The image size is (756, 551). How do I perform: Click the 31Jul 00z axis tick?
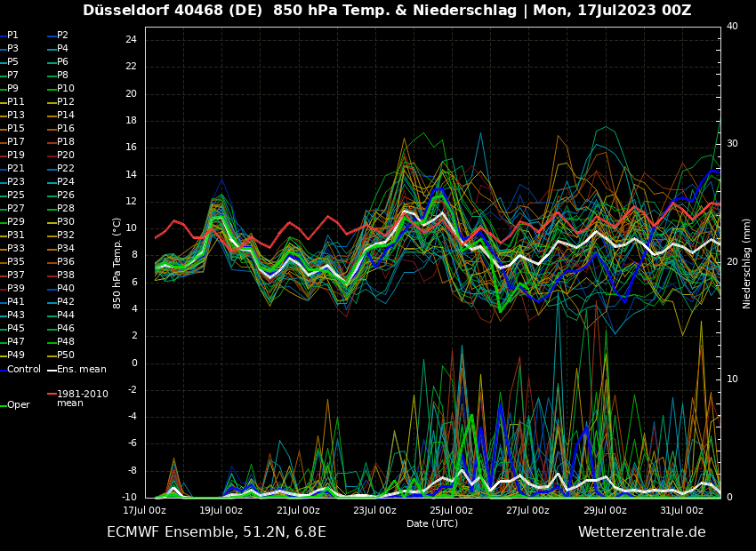[x=681, y=510]
